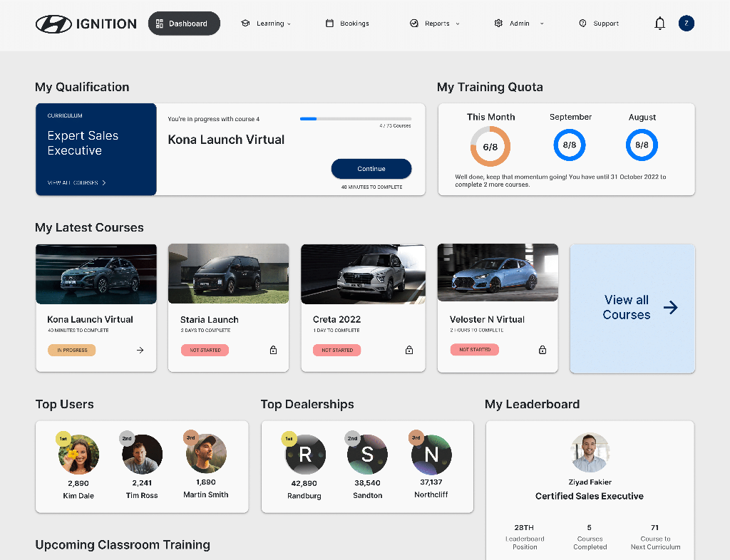Click the lock icon on Staria Launch card
This screenshot has height=560, width=730.
[x=273, y=350]
